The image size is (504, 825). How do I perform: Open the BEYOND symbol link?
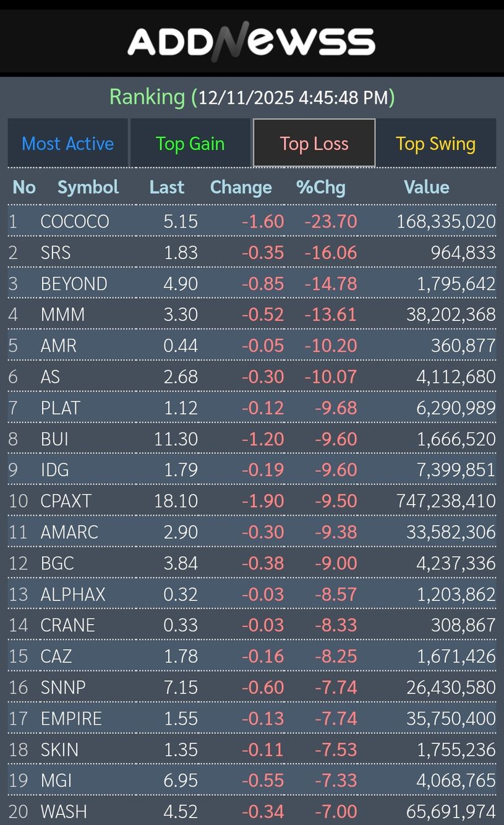74,284
